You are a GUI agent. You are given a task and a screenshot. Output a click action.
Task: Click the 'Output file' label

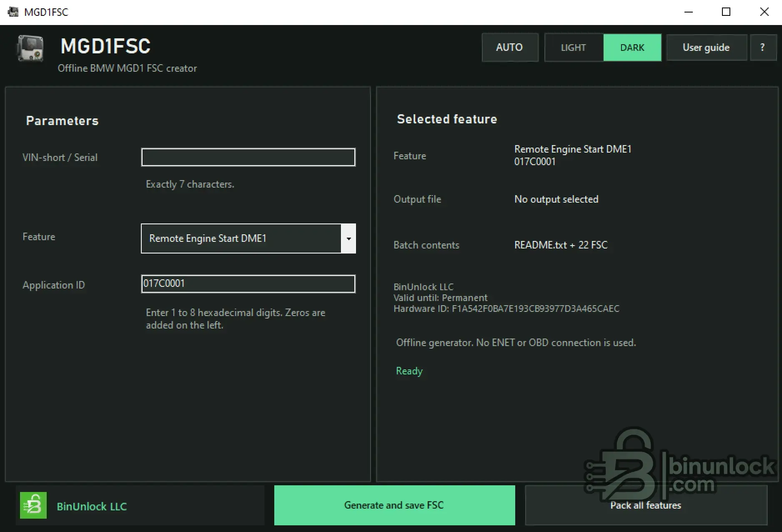click(x=417, y=199)
